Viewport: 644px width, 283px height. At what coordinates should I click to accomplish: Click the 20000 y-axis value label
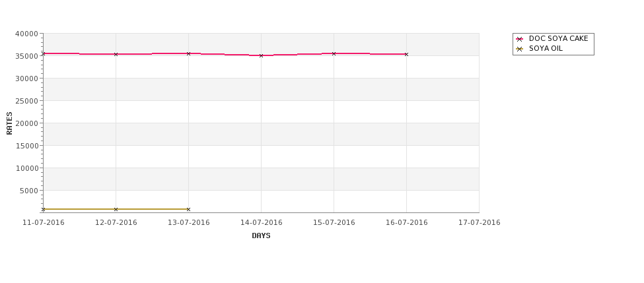[26, 123]
